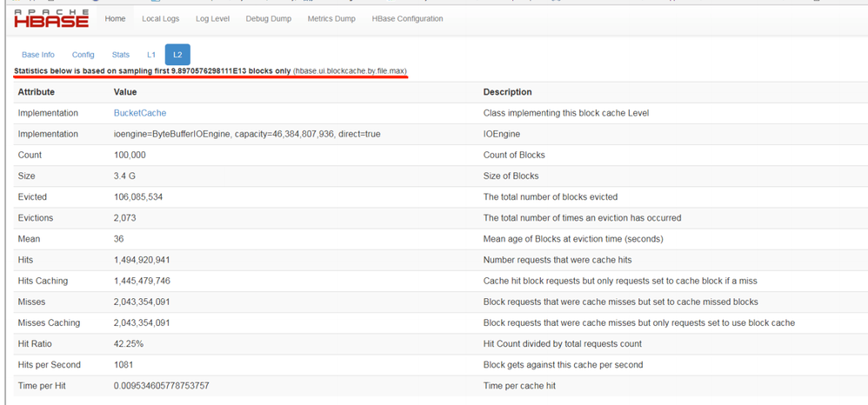
Task: Click 'Mean age of Blocks' description
Action: point(573,239)
